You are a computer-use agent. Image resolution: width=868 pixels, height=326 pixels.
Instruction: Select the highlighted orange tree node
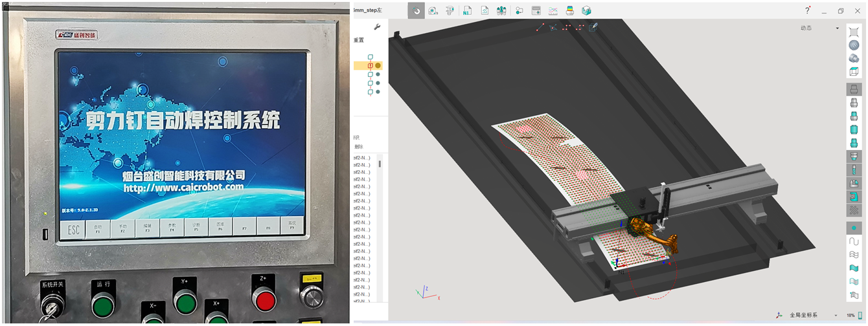(371, 65)
